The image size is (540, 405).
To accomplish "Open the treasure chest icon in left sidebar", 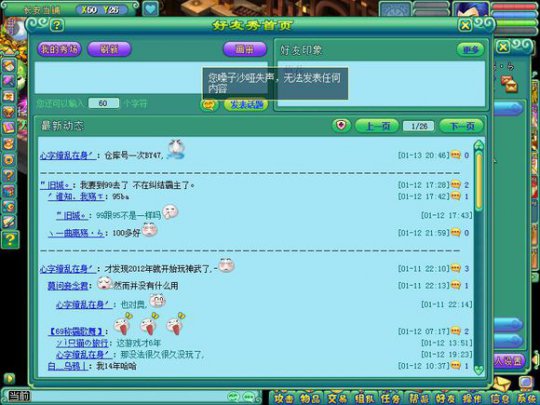I will 9,112.
